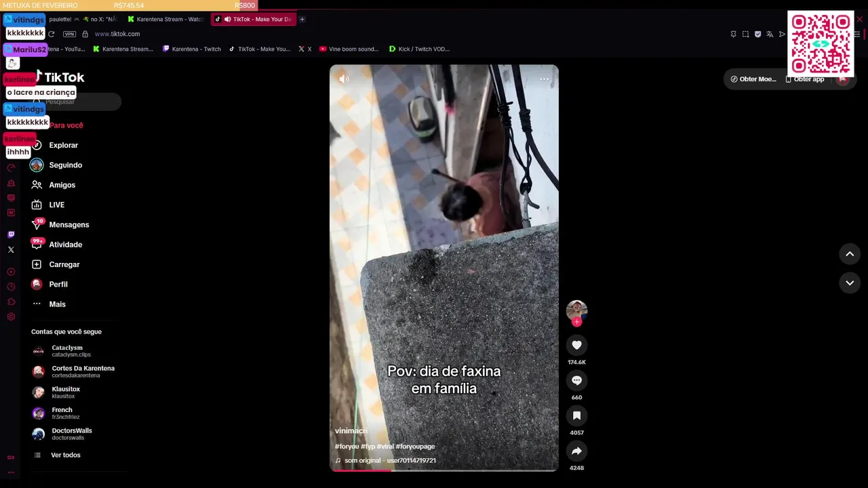Screen dimensions: 868x488
Task: Click the translate page icon
Action: point(770,34)
